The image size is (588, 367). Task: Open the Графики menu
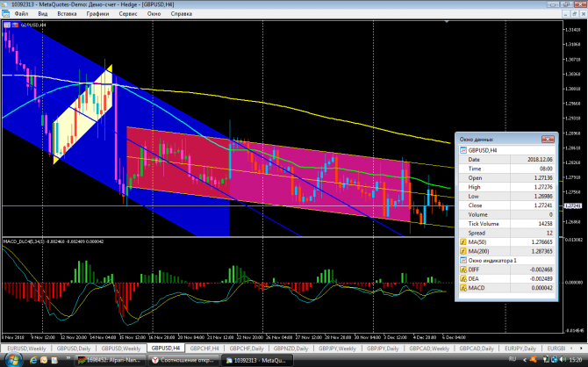click(97, 13)
